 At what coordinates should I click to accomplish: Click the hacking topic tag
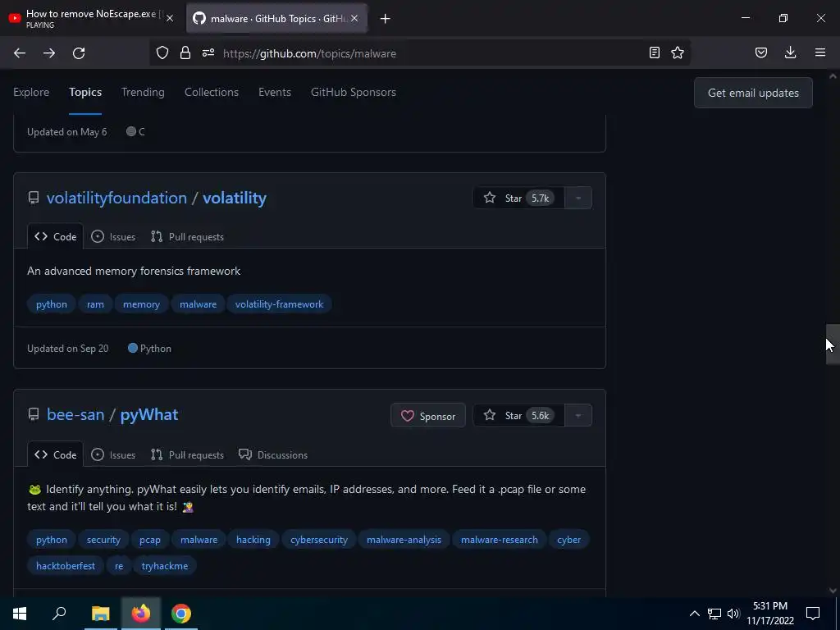(253, 540)
